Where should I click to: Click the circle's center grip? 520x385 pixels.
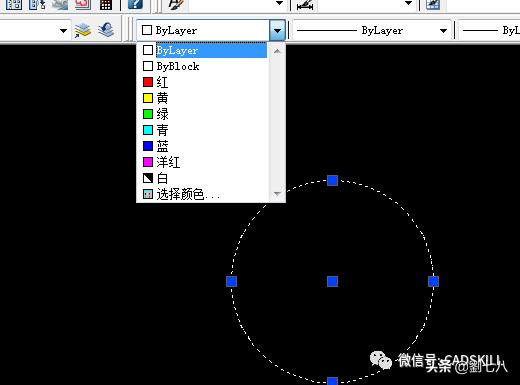(x=332, y=281)
